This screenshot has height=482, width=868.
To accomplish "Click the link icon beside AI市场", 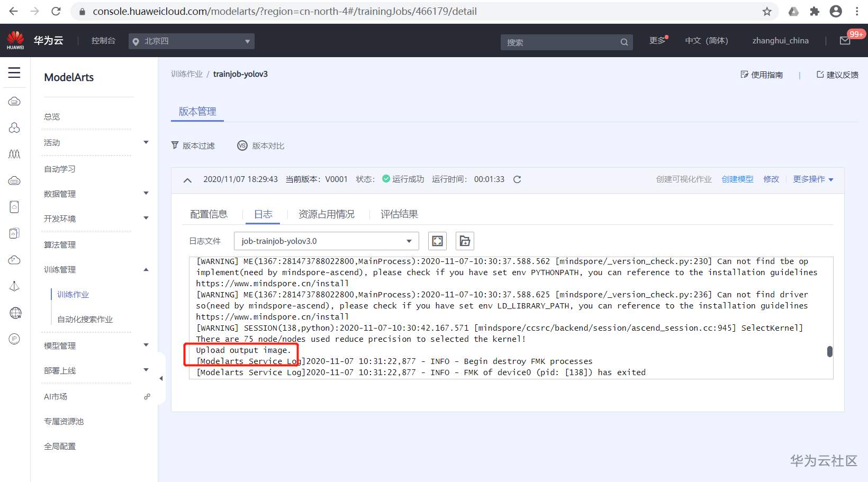I will 147,396.
